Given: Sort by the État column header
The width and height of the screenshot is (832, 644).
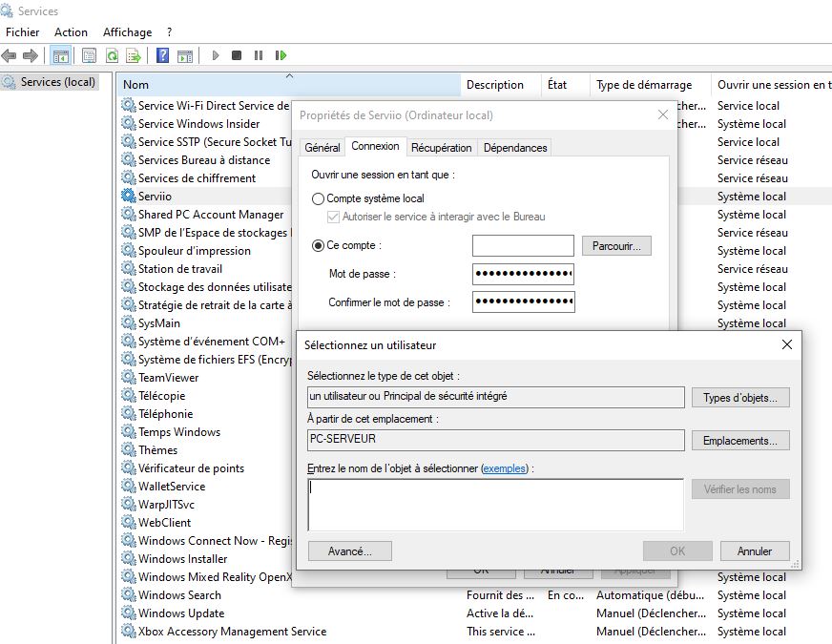Looking at the screenshot, I should coord(565,84).
